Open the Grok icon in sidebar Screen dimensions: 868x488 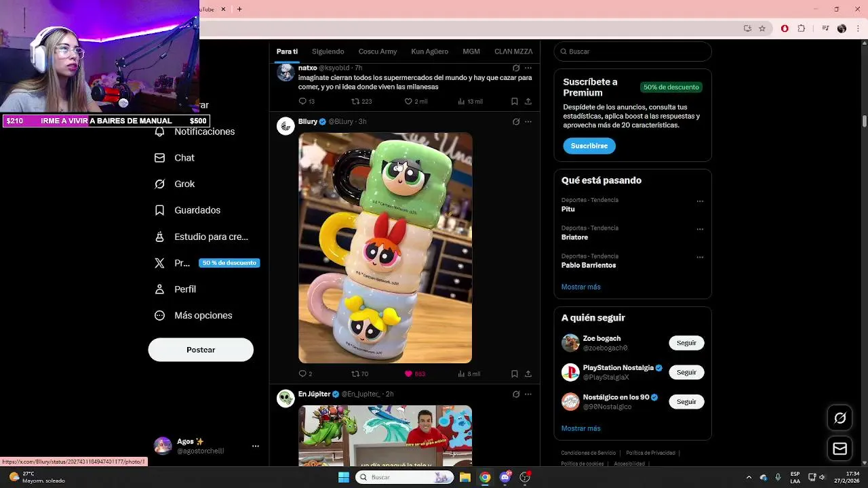pos(159,184)
